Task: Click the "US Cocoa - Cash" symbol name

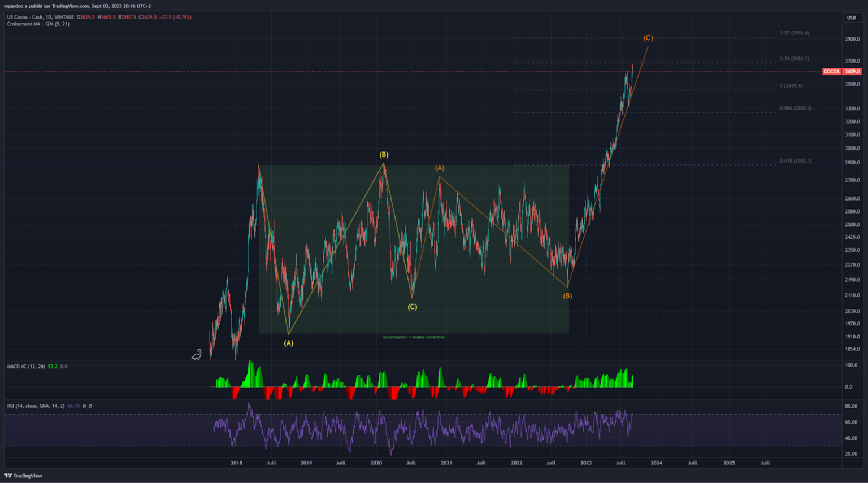Action: [x=25, y=18]
